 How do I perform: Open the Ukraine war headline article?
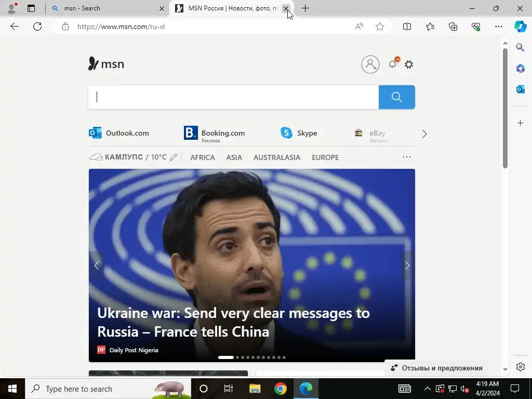(233, 322)
